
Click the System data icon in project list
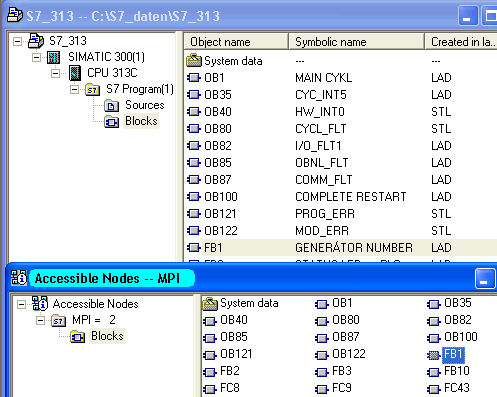[194, 61]
